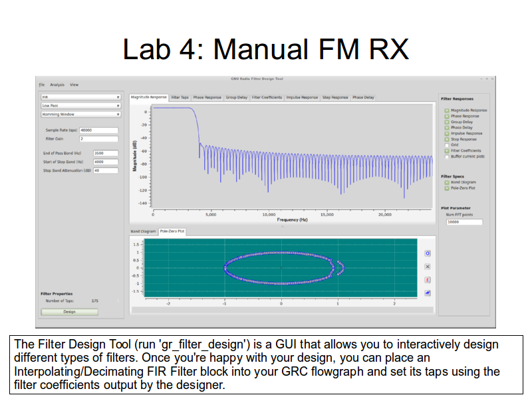Click the bottom blue pole-zero plot icon
The height and width of the screenshot is (399, 532).
pos(428,293)
